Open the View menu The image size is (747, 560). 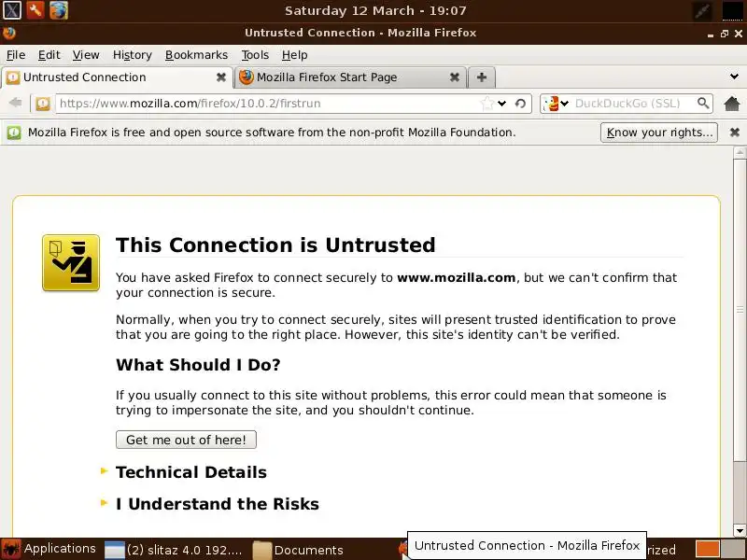tap(86, 55)
